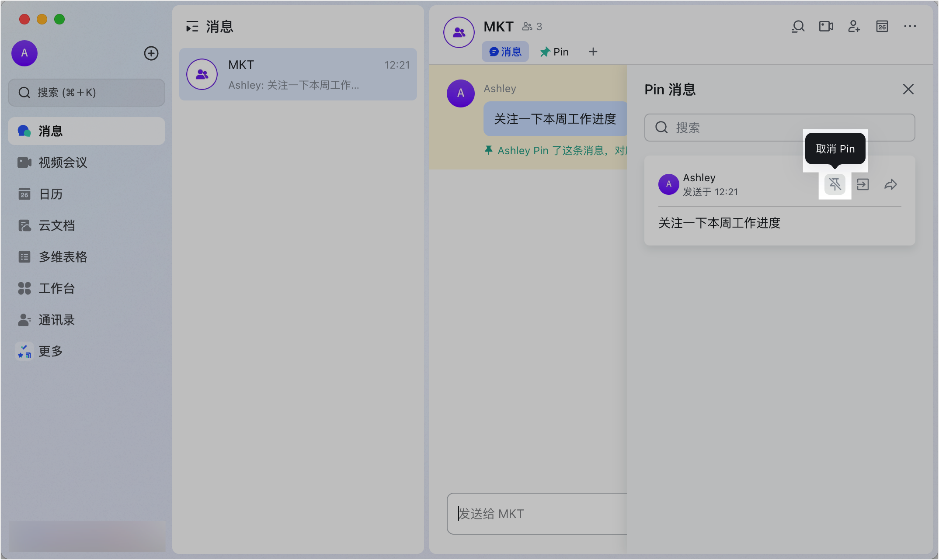This screenshot has height=560, width=939.
Task: Switch to the 消息 tab in MKT chat
Action: (x=505, y=52)
